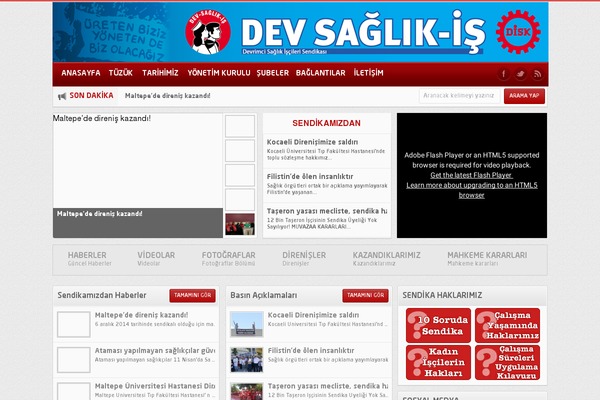Click the Dev Sağlık-İş round logo
This screenshot has height=400, width=600.
point(208,32)
